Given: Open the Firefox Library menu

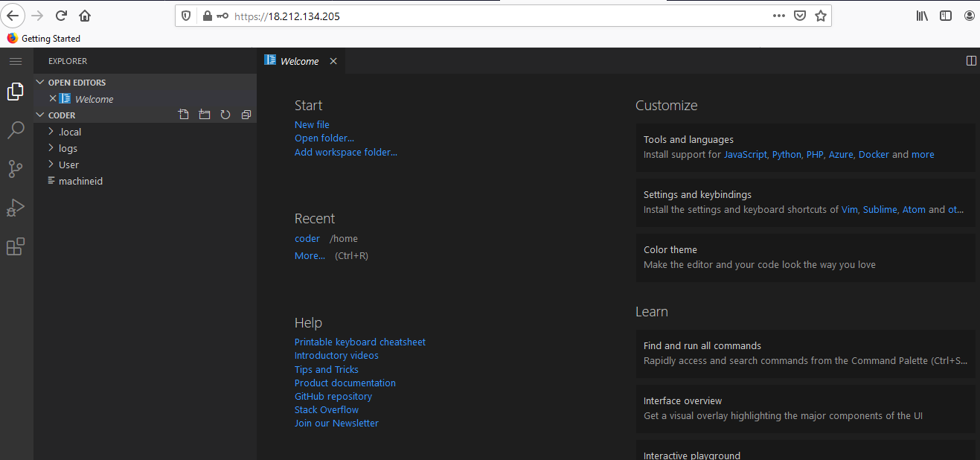Looking at the screenshot, I should (922, 16).
